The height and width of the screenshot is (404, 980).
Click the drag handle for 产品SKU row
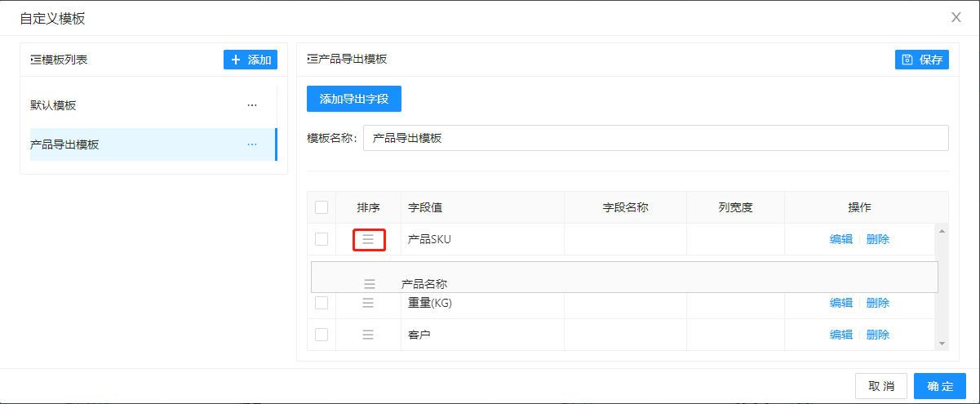tap(368, 239)
